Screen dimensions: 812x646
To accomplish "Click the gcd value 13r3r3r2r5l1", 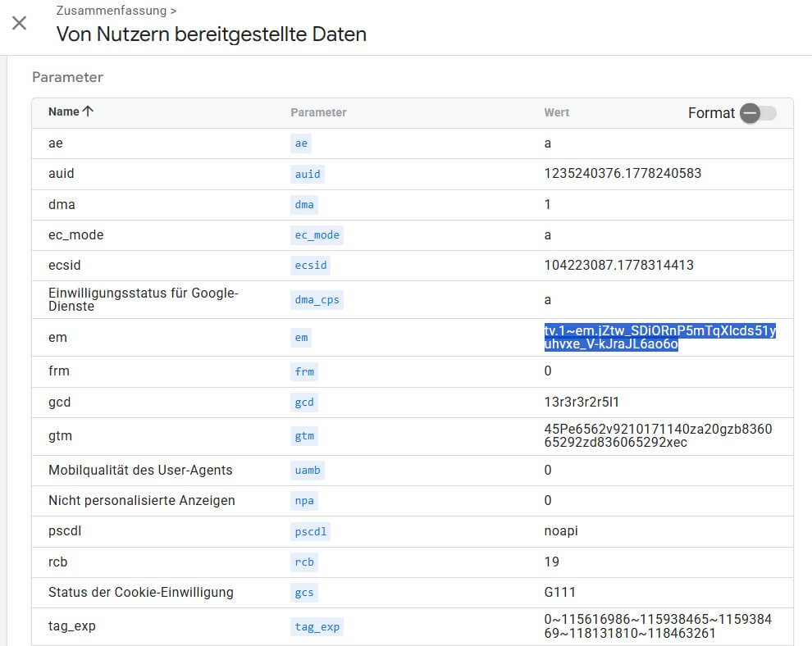I will point(582,403).
